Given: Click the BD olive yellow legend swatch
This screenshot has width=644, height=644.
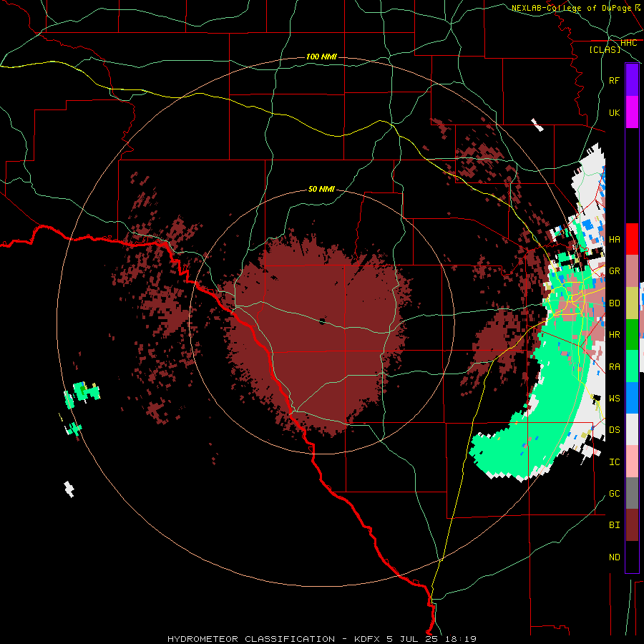Looking at the screenshot, I should pos(632,303).
